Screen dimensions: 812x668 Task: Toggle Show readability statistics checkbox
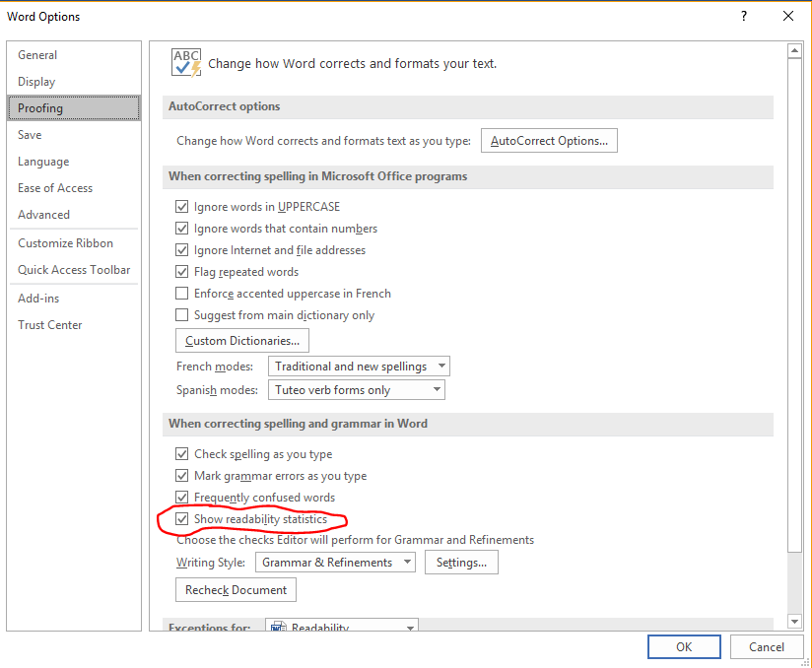tap(181, 519)
